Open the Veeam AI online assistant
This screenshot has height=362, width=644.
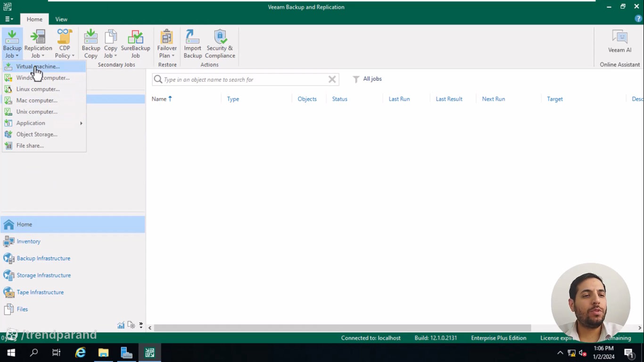619,41
